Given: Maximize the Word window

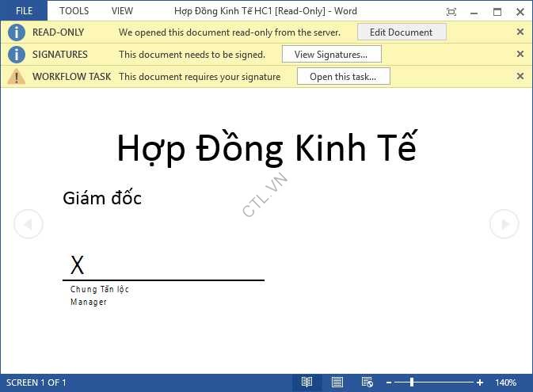Looking at the screenshot, I should point(497,12).
